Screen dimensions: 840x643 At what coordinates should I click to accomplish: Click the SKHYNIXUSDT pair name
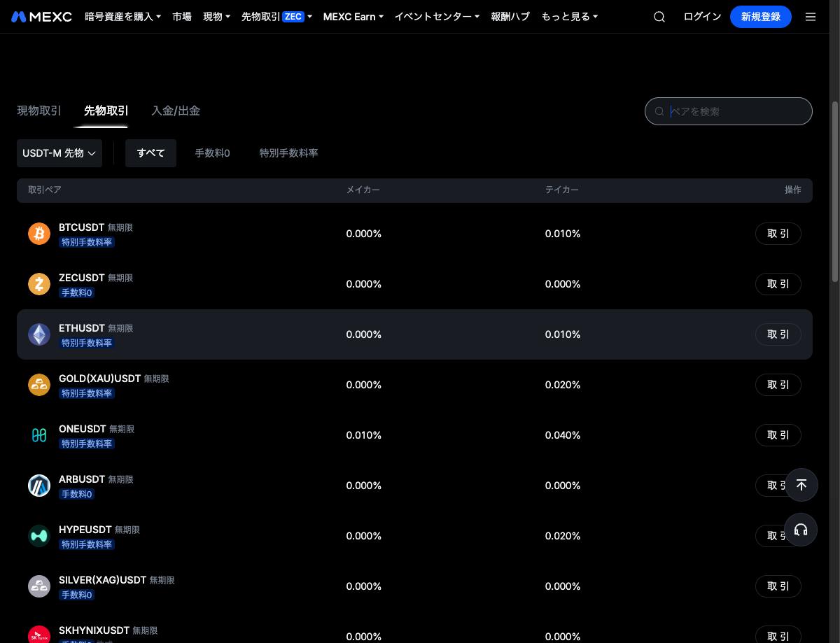click(94, 630)
